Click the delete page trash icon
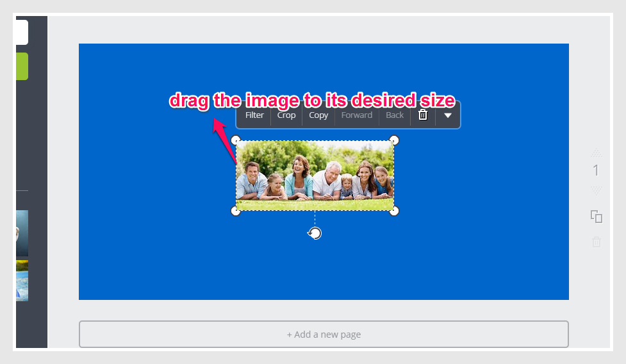Screen dimensions: 626x364 point(597,242)
